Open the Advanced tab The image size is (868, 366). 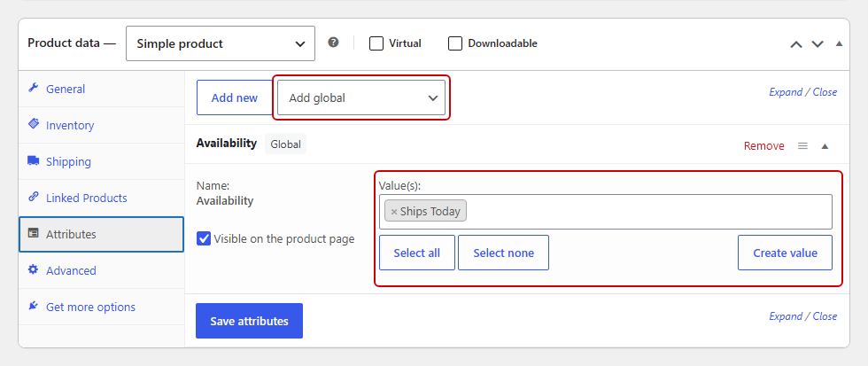pyautogui.click(x=101, y=270)
